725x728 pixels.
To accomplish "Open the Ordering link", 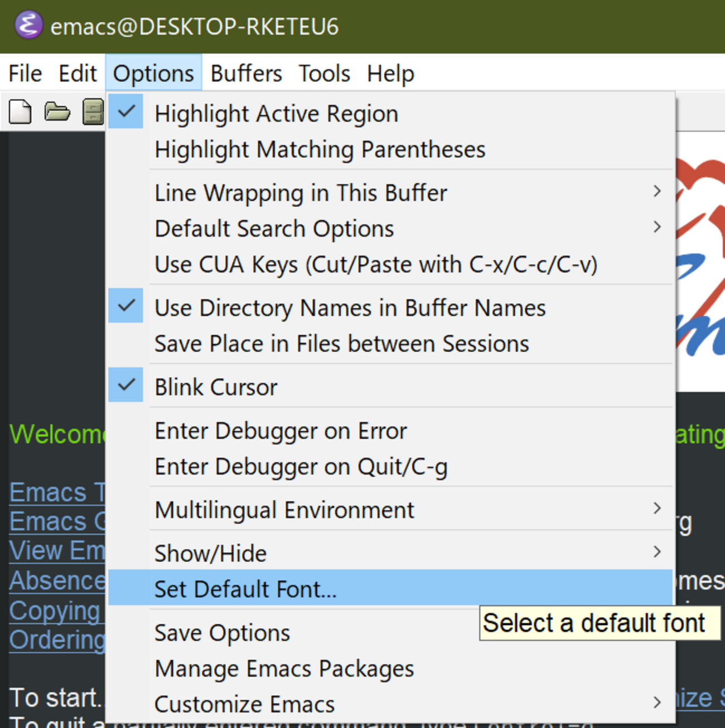I will [x=57, y=640].
